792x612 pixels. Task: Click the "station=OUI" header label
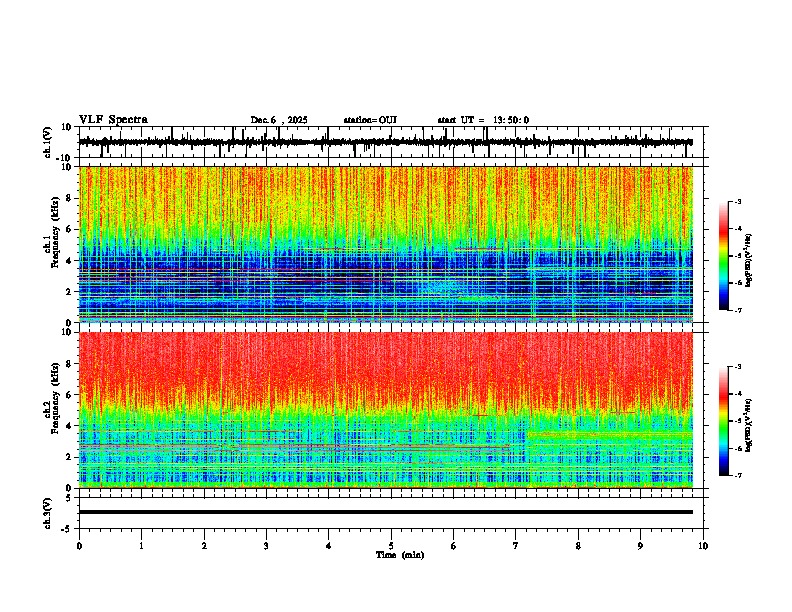click(x=370, y=120)
